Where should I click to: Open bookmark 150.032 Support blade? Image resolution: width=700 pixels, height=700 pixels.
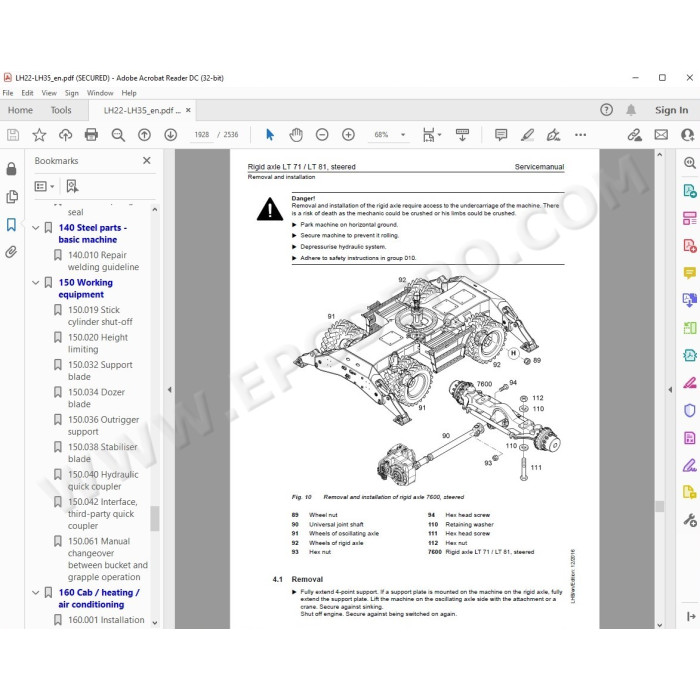click(100, 371)
